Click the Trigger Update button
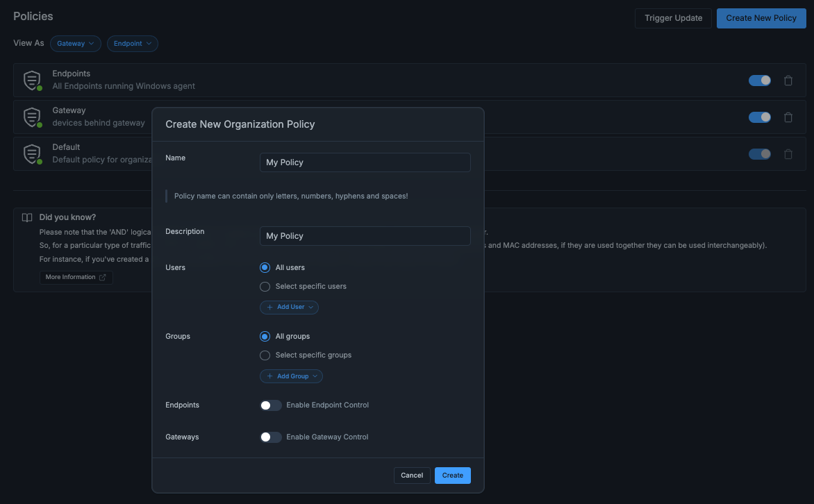814x504 pixels. point(672,18)
